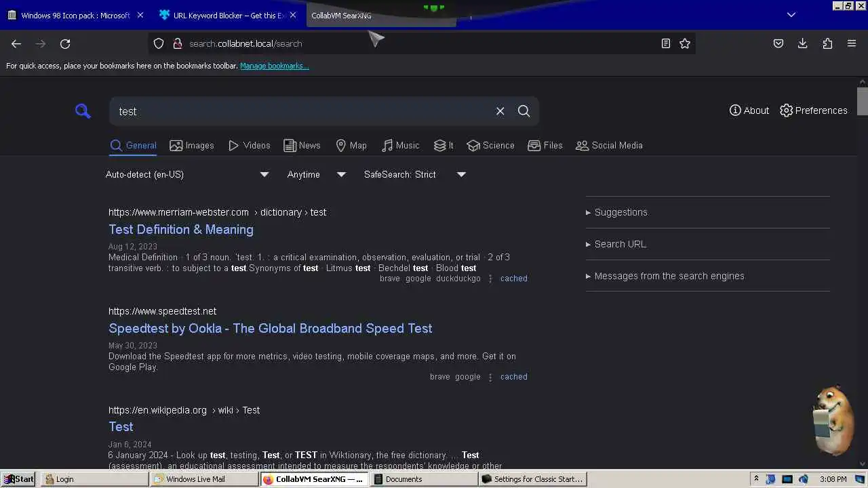Open the Windows Start menu
Image resolution: width=868 pixels, height=488 pixels.
click(x=18, y=479)
